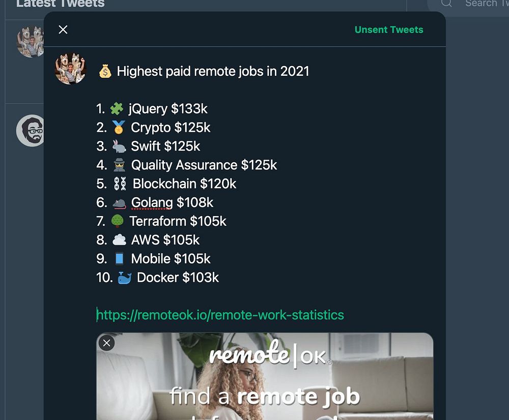The height and width of the screenshot is (420, 509).
Task: Click the cloud emoji beside AWS
Action: coord(119,240)
